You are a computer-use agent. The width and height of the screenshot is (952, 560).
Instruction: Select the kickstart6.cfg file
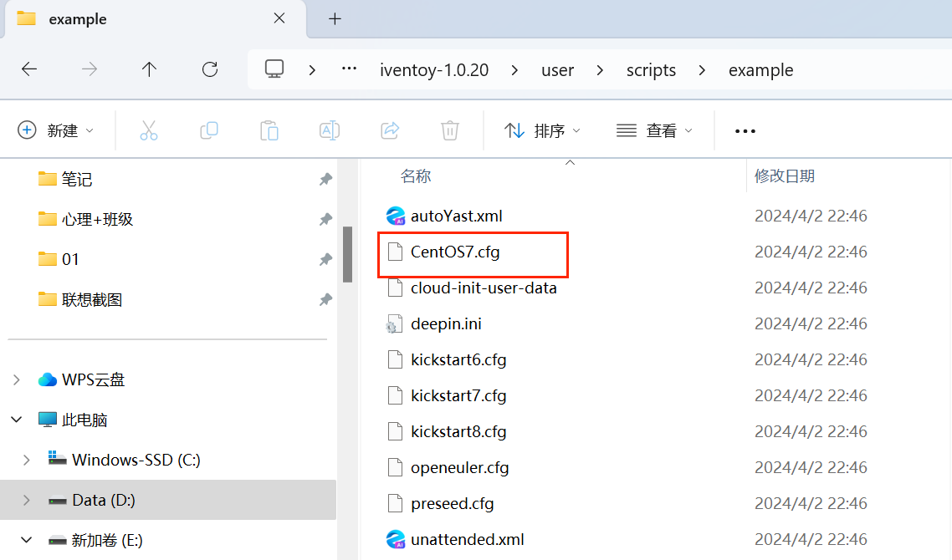pos(458,359)
